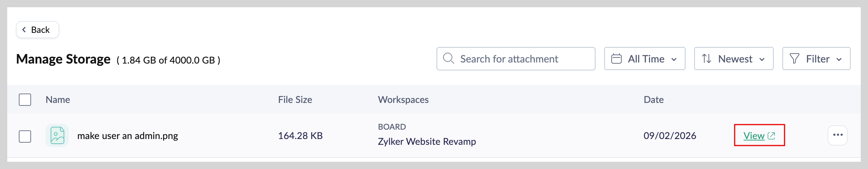Click the funnel Filter icon
The image size is (868, 169).
[x=794, y=59]
